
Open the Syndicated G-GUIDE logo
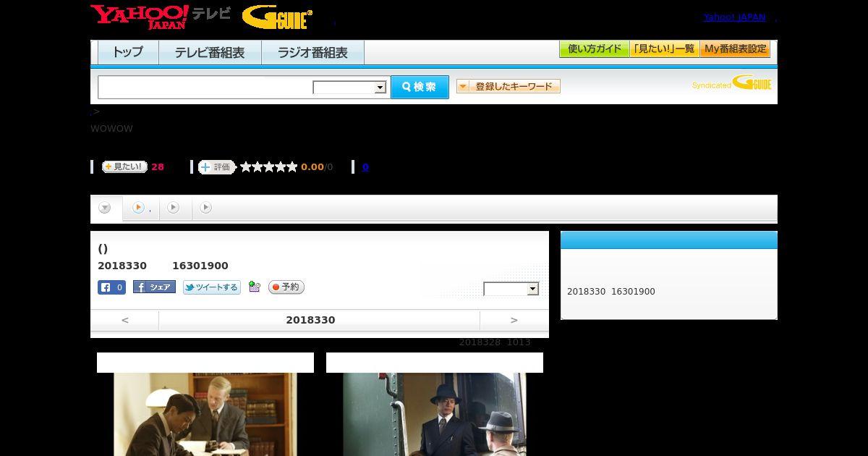pyautogui.click(x=732, y=83)
